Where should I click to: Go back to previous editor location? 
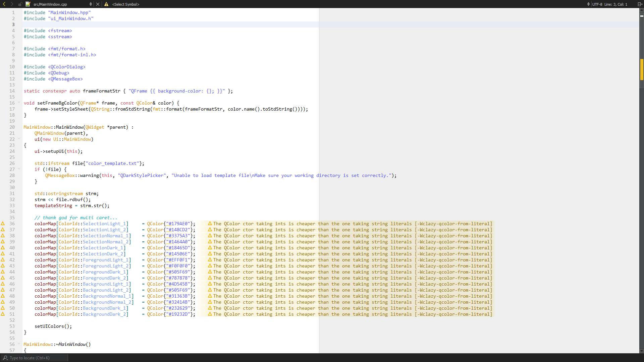(4, 4)
